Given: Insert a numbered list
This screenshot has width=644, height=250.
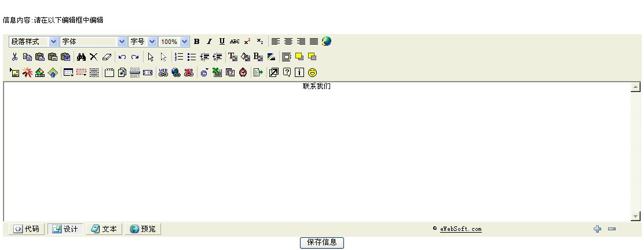Looking at the screenshot, I should pyautogui.click(x=179, y=57).
